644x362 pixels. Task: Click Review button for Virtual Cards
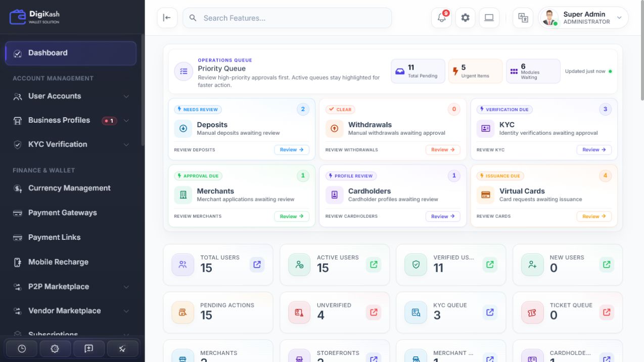coord(594,217)
